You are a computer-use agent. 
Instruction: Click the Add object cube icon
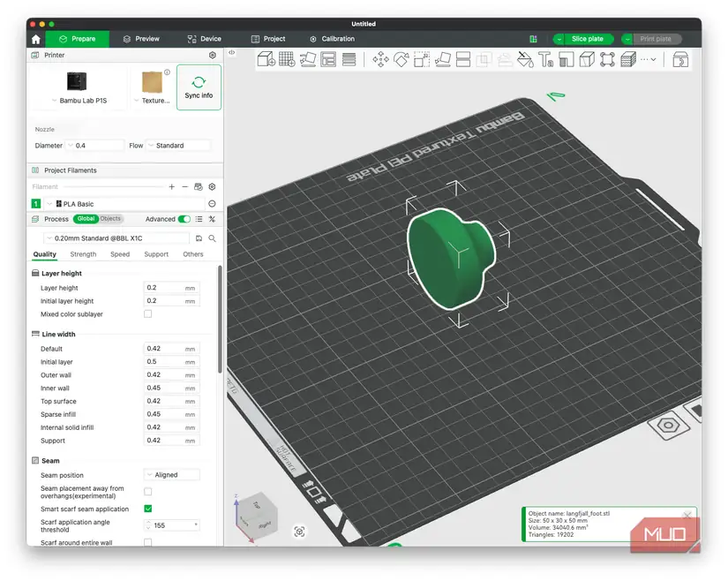(266, 59)
